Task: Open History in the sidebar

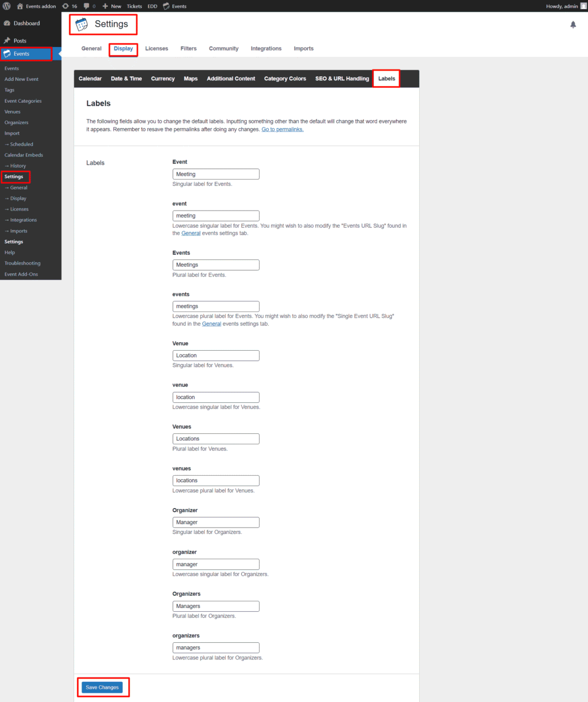Action: (x=16, y=166)
